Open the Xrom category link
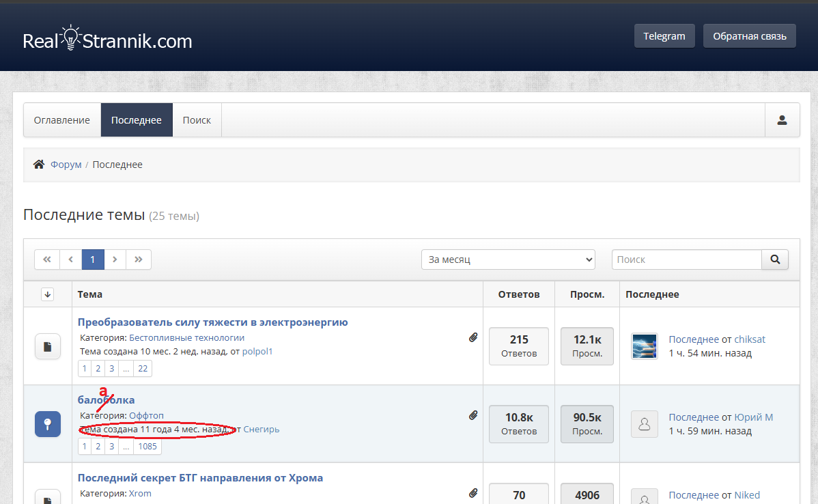Viewport: 818px width, 504px height. [x=141, y=493]
